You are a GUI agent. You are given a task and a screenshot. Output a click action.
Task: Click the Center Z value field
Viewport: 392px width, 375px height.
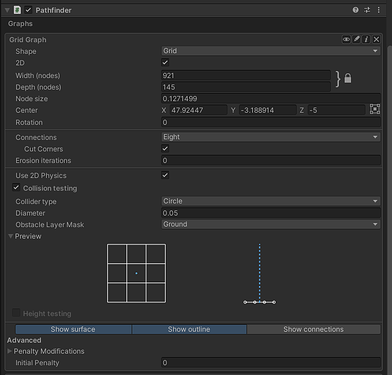pos(337,110)
